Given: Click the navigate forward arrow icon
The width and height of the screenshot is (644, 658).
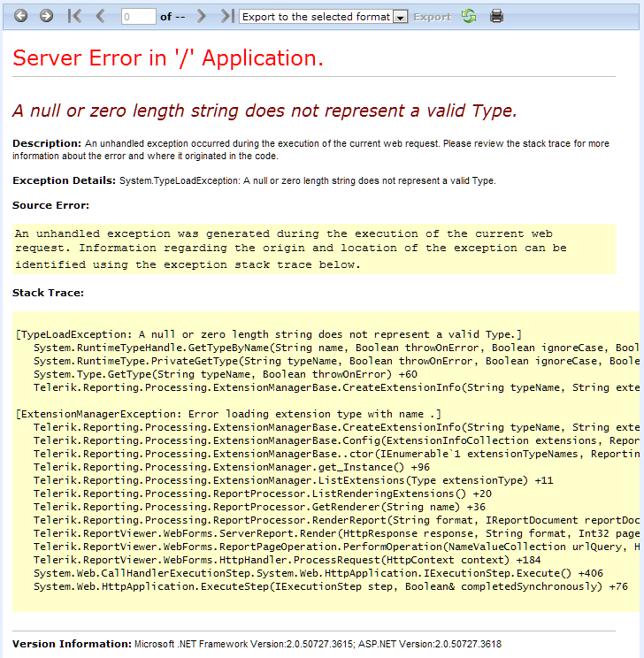Looking at the screenshot, I should point(46,16).
